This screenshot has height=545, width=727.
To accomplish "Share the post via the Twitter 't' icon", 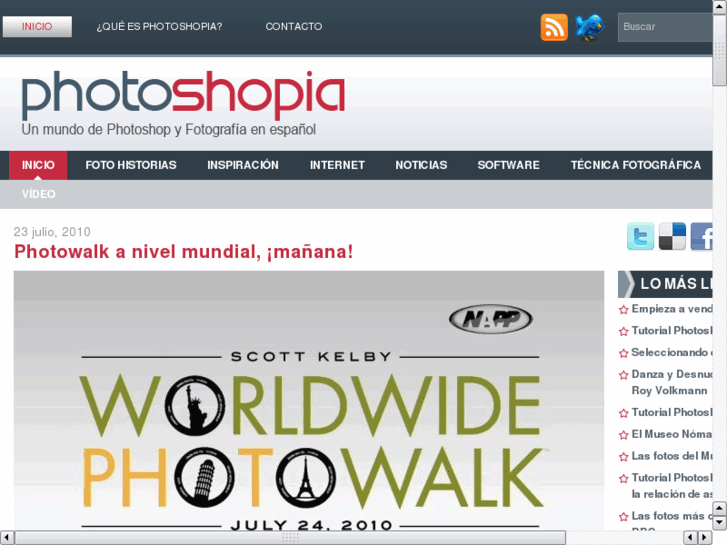I will click(640, 236).
